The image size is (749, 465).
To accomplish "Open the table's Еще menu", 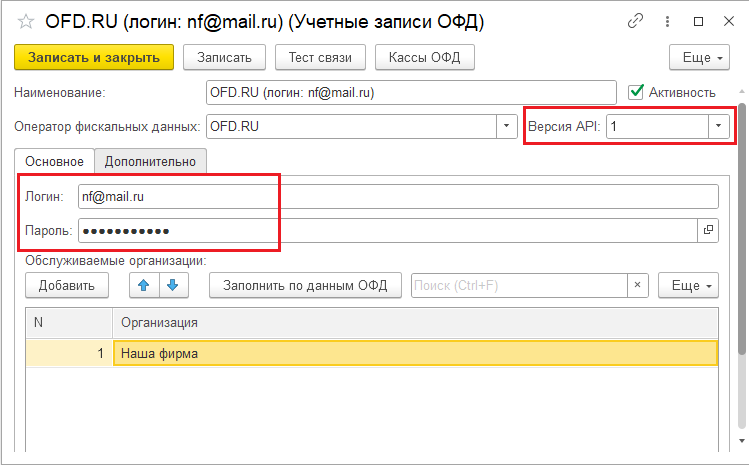I will 687,285.
